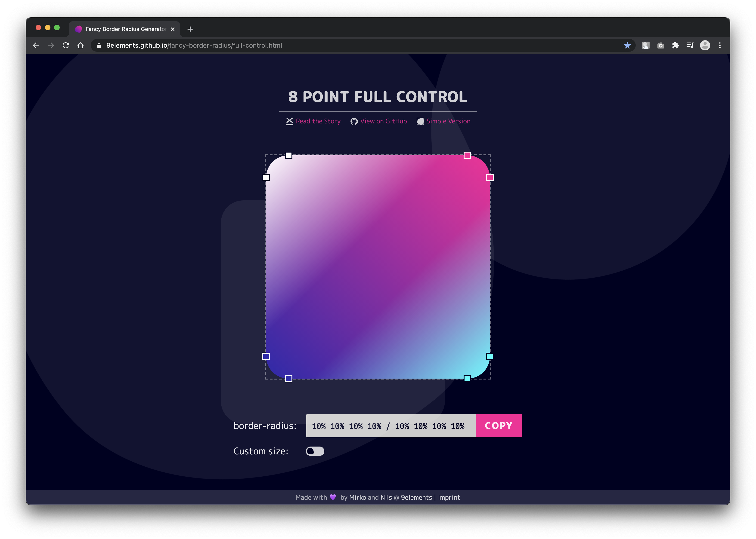Screen dimensions: 756x539
Task: Switch to the Simple Version link
Action: 448,122
